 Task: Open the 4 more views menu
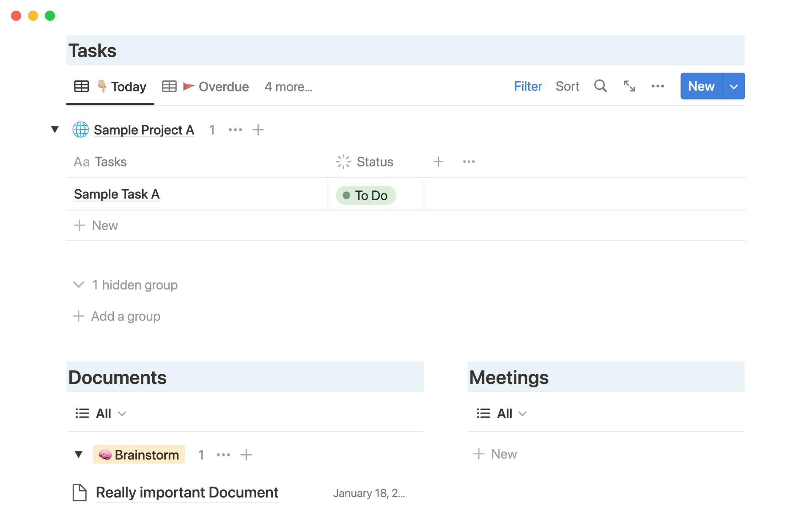[288, 87]
